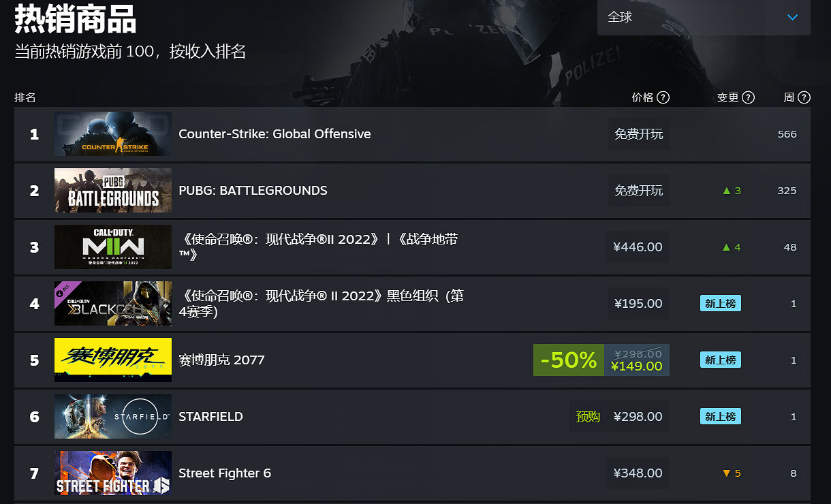Click the 免费开玩 badge for Counter-Strike
The width and height of the screenshot is (831, 504).
point(639,134)
